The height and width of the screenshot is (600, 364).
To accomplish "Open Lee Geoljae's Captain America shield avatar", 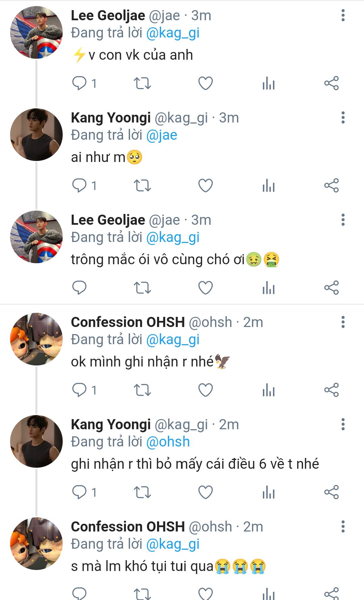I will (36, 32).
